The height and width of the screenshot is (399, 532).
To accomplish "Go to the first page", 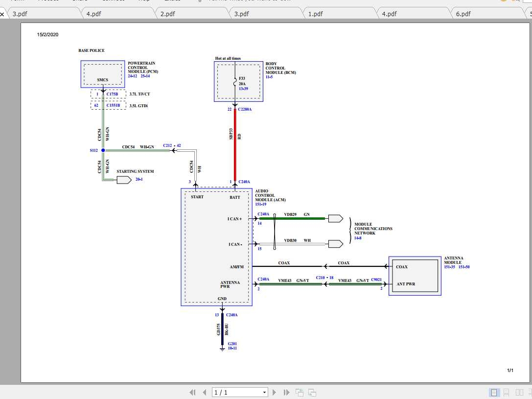I will 193,392.
